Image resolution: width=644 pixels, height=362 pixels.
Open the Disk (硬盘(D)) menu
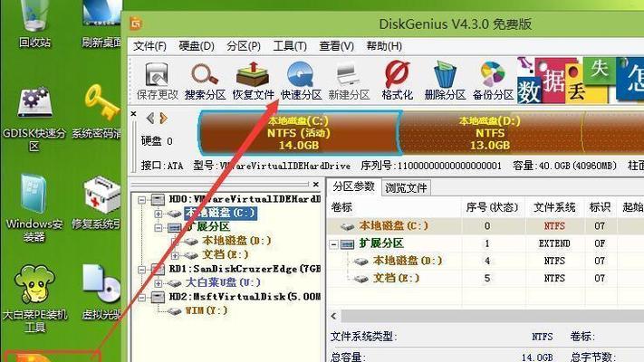197,46
